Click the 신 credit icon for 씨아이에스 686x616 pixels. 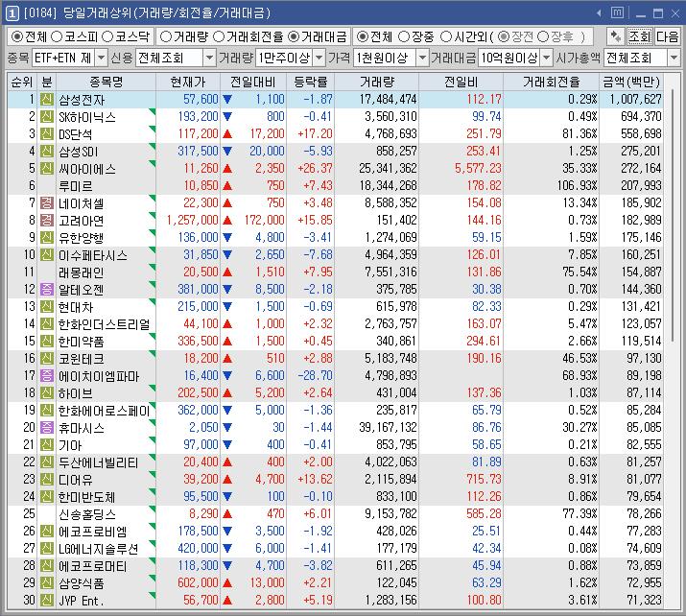47,169
